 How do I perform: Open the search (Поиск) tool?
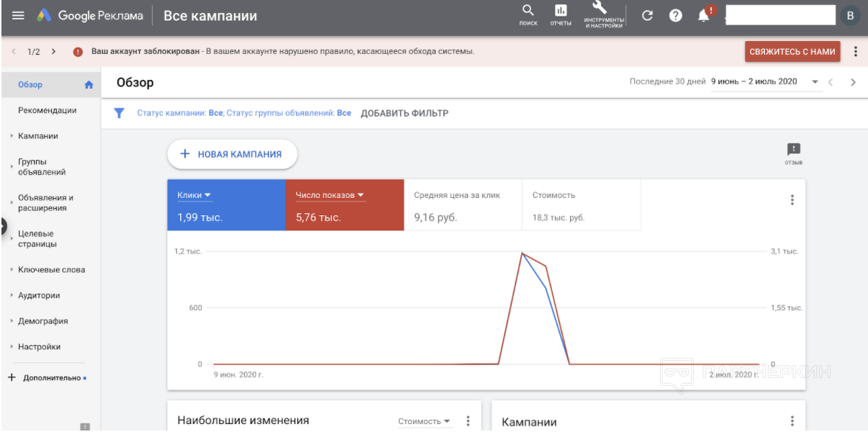[x=528, y=15]
